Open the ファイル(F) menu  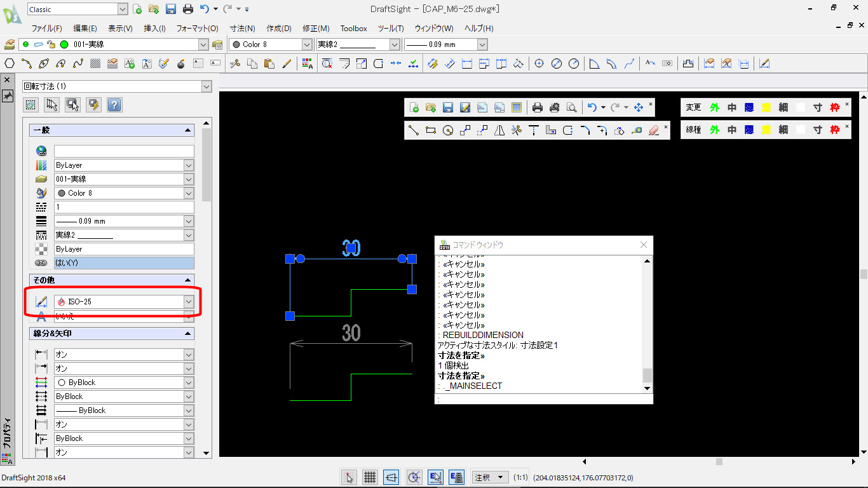(x=46, y=29)
